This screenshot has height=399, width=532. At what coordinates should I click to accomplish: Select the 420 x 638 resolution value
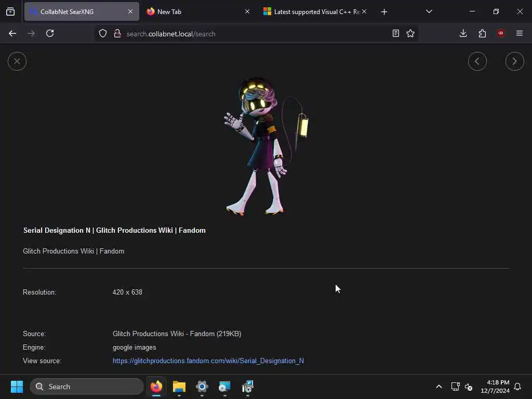click(x=127, y=292)
